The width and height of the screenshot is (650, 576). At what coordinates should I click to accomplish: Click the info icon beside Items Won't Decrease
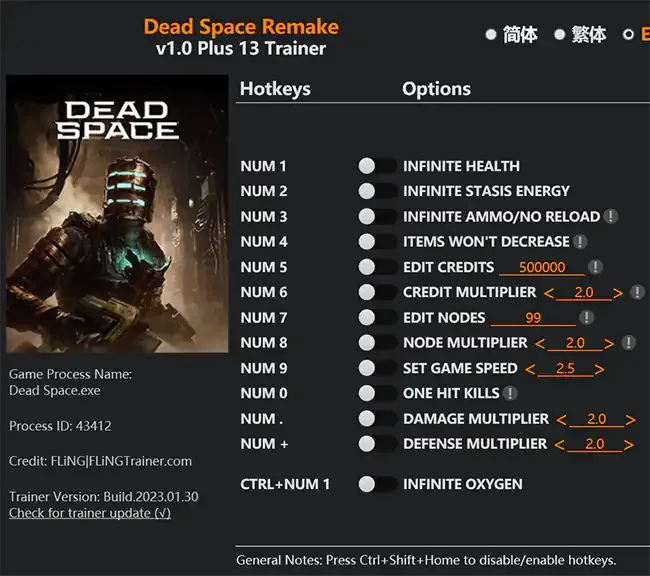580,241
